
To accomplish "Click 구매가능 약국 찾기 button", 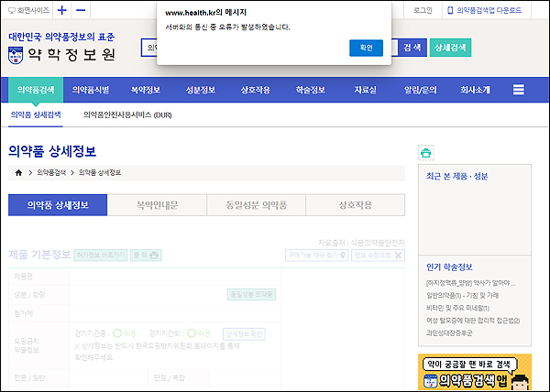I will click(317, 255).
